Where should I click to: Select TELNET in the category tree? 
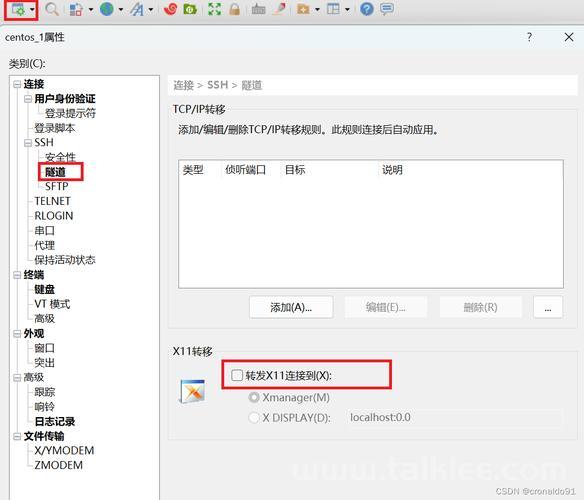coord(52,201)
